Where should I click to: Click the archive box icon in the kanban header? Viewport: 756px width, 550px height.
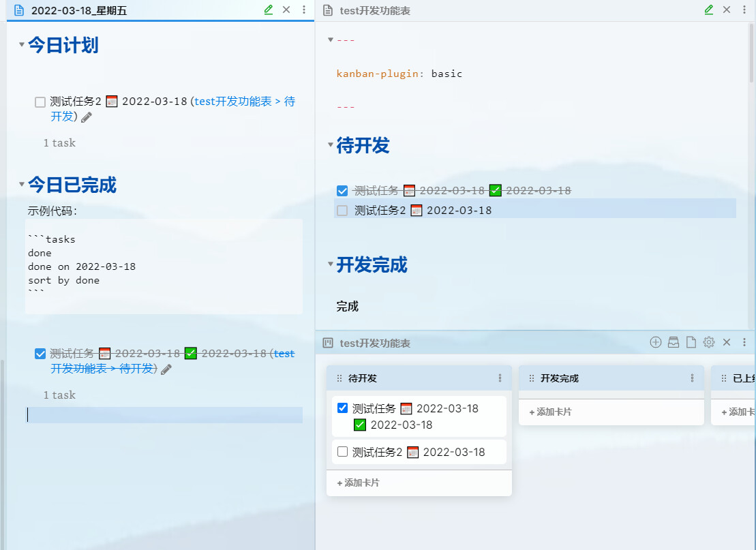[674, 342]
